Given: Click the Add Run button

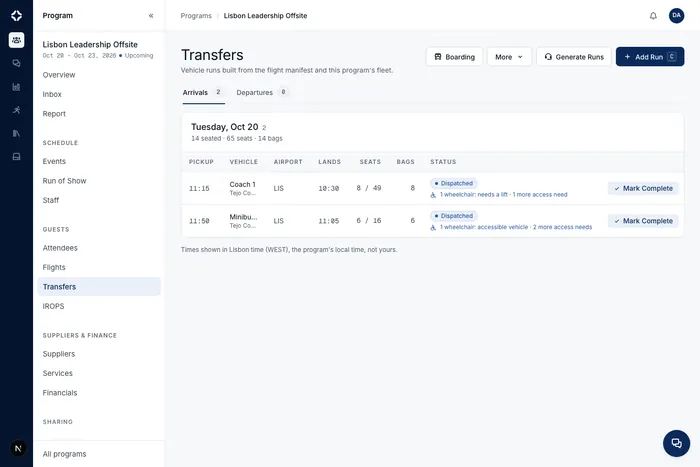Looking at the screenshot, I should (x=650, y=57).
